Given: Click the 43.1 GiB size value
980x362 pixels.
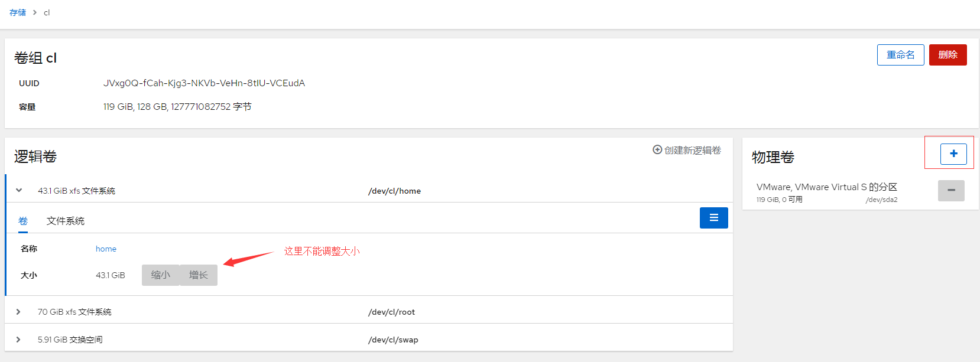Looking at the screenshot, I should [111, 275].
